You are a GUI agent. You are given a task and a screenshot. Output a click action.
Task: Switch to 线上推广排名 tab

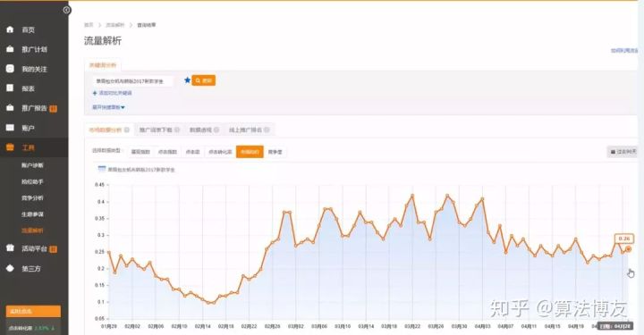249,130
